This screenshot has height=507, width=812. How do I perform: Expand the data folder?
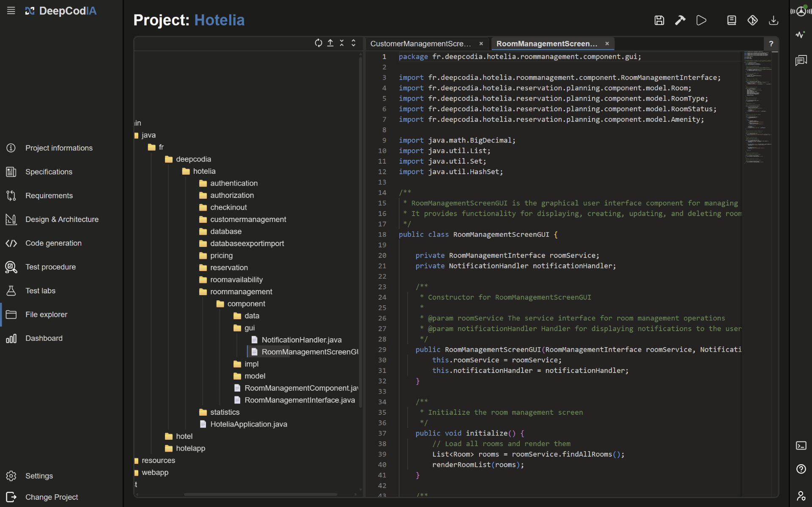point(247,316)
